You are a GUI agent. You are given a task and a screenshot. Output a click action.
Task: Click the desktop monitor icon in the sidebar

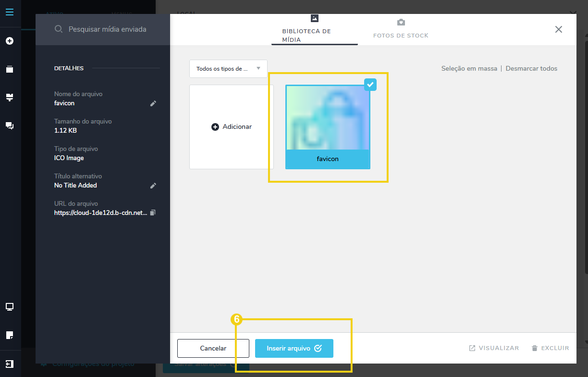tap(10, 307)
